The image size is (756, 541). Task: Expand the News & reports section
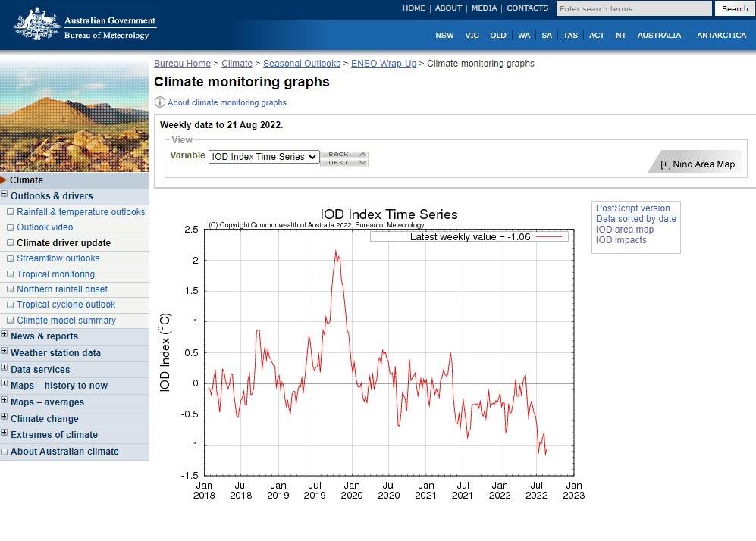point(5,336)
